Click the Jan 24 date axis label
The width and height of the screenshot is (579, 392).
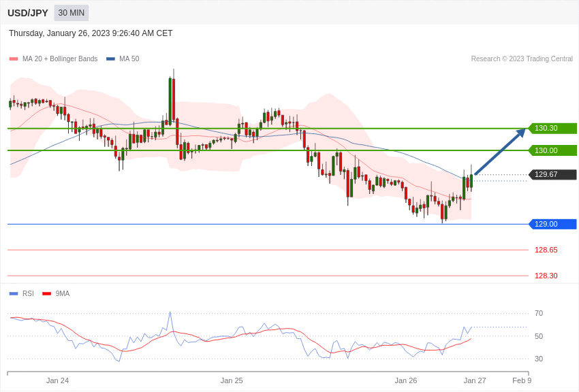coord(57,380)
